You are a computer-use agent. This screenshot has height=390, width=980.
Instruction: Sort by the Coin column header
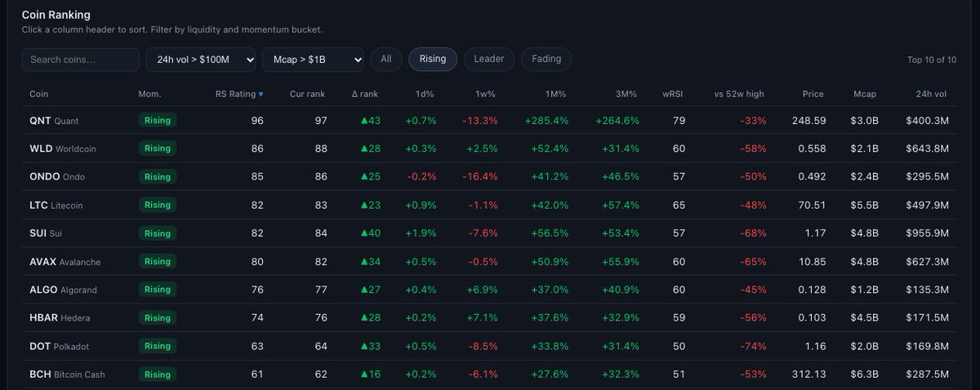(39, 94)
